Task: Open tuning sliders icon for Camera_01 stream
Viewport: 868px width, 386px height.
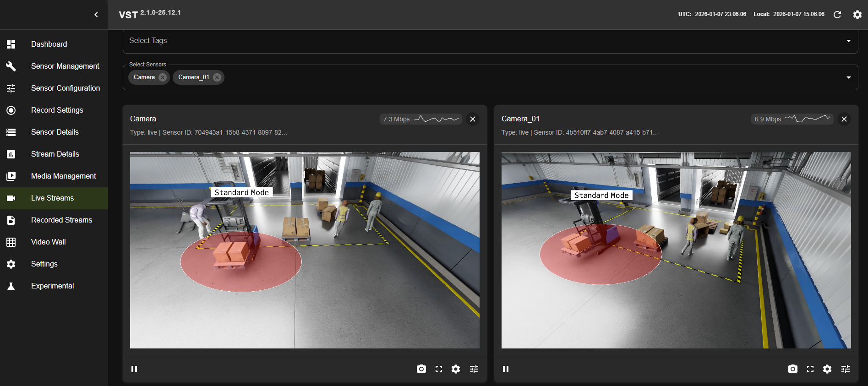Action: [x=845, y=369]
